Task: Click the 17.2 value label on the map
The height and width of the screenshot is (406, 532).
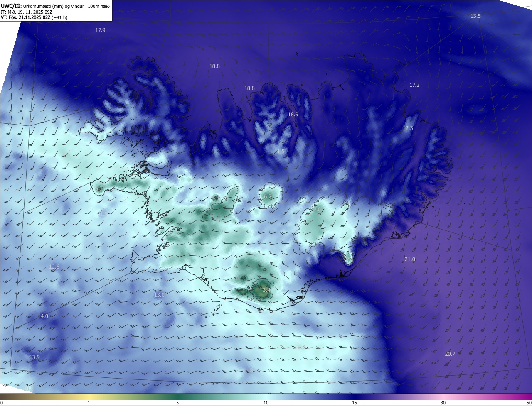Action: (414, 85)
